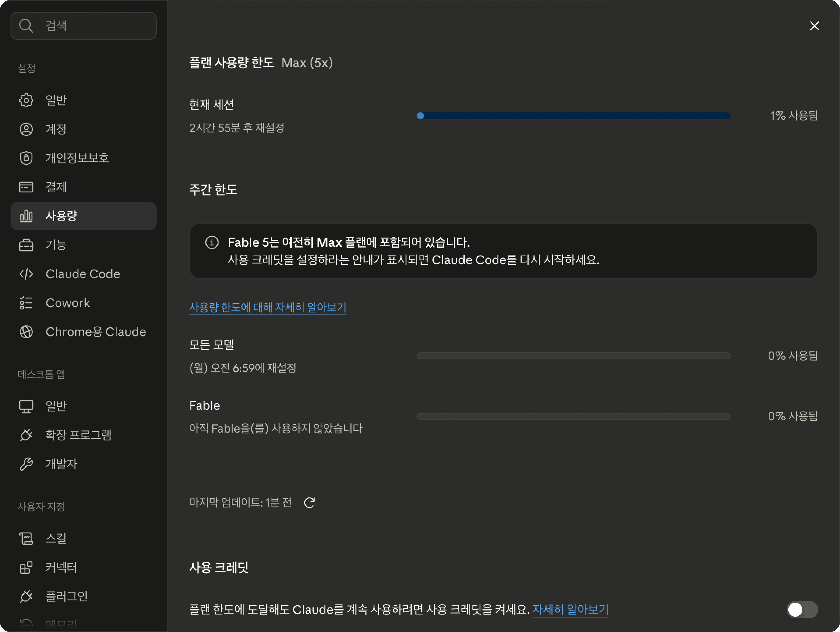Click the 계정 profile icon
The image size is (840, 632).
26,129
